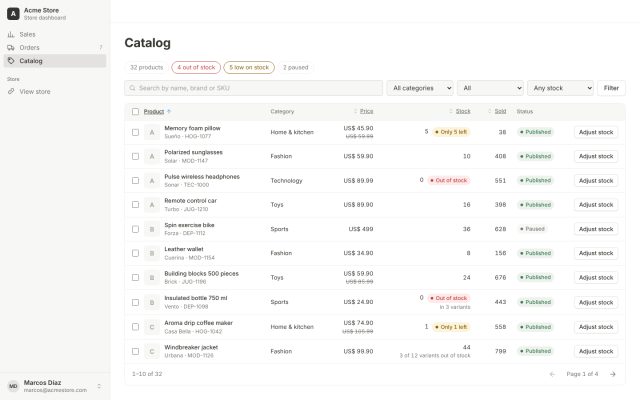Click the Filter button
This screenshot has height=400, width=640.
[x=611, y=88]
